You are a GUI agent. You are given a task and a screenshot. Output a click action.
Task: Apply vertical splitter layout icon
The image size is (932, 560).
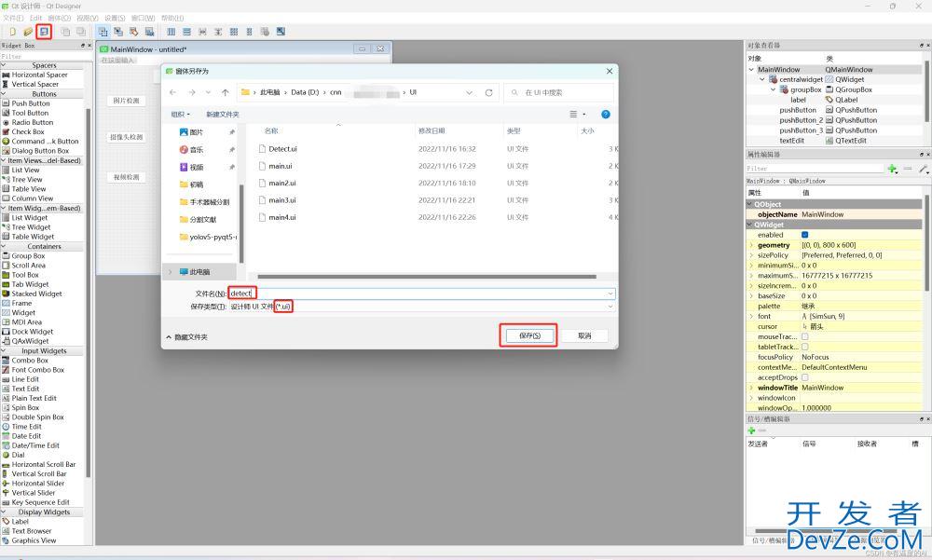click(x=218, y=32)
